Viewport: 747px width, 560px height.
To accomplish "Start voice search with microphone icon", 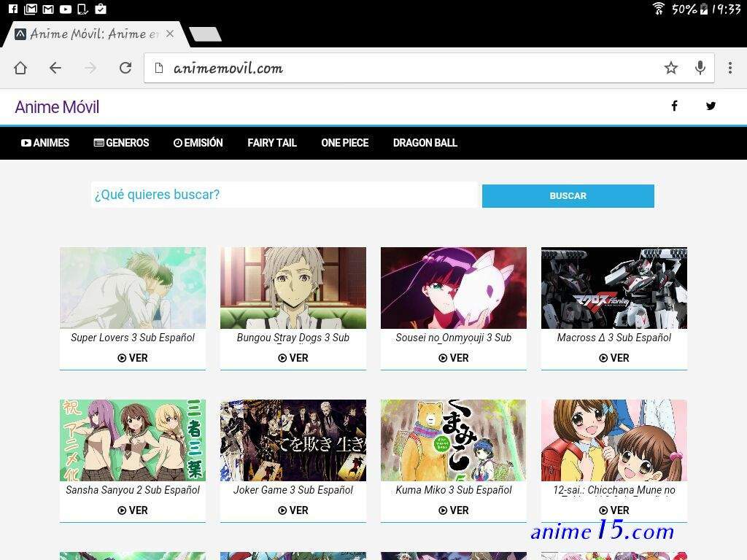I will coord(700,68).
